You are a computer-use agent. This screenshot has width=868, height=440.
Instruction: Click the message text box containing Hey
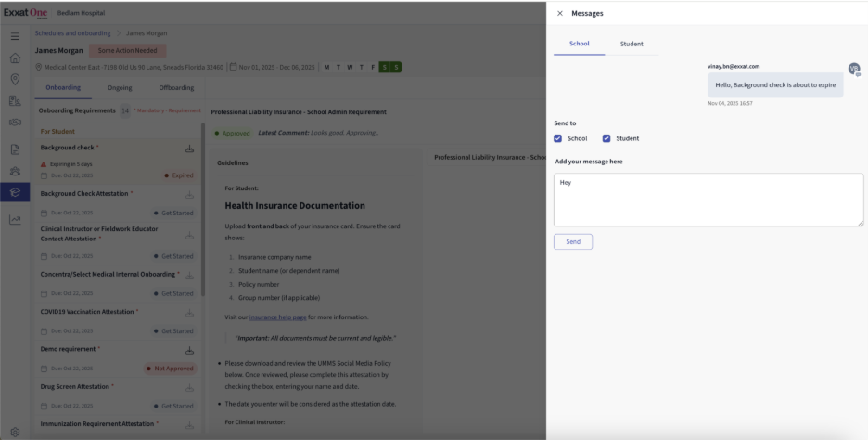pyautogui.click(x=708, y=199)
